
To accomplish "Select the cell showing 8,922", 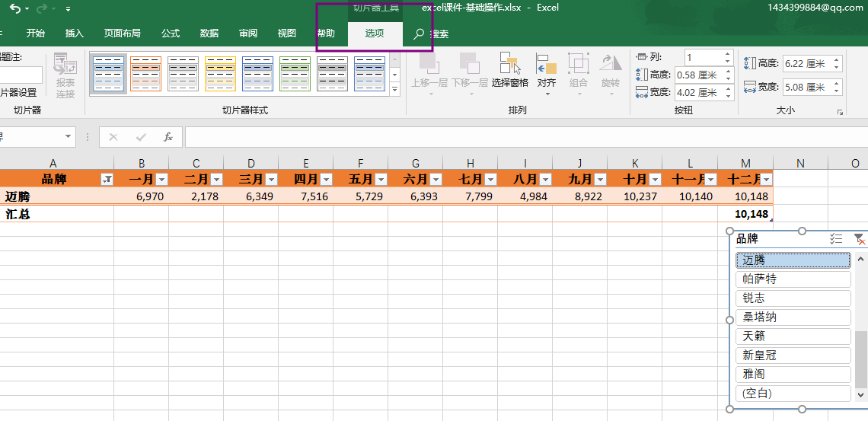I will coord(579,196).
